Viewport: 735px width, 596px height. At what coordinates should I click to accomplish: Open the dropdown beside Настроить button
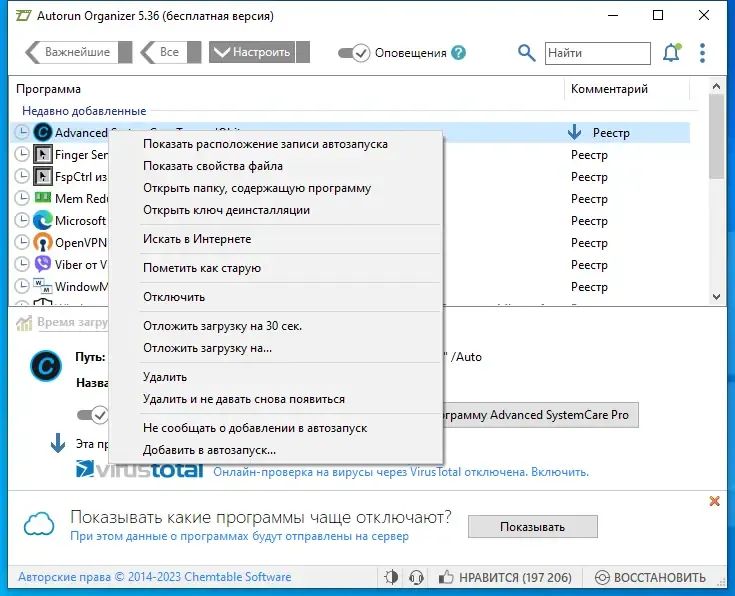coord(303,52)
